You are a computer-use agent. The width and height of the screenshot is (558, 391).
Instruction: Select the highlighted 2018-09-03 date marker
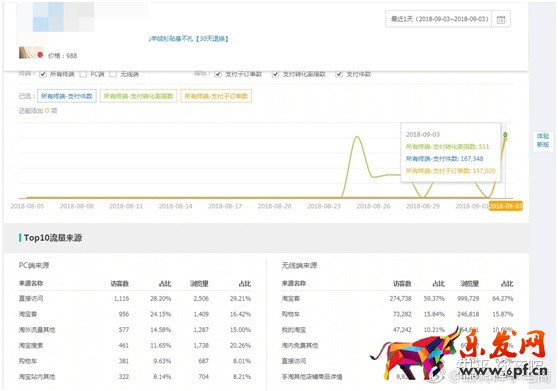506,206
